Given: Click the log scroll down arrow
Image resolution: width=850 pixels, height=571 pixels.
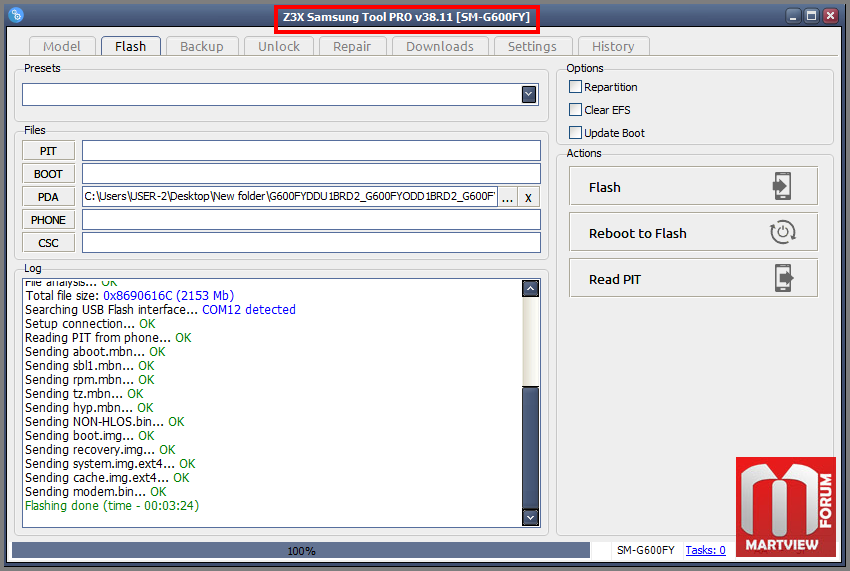Looking at the screenshot, I should coord(530,517).
